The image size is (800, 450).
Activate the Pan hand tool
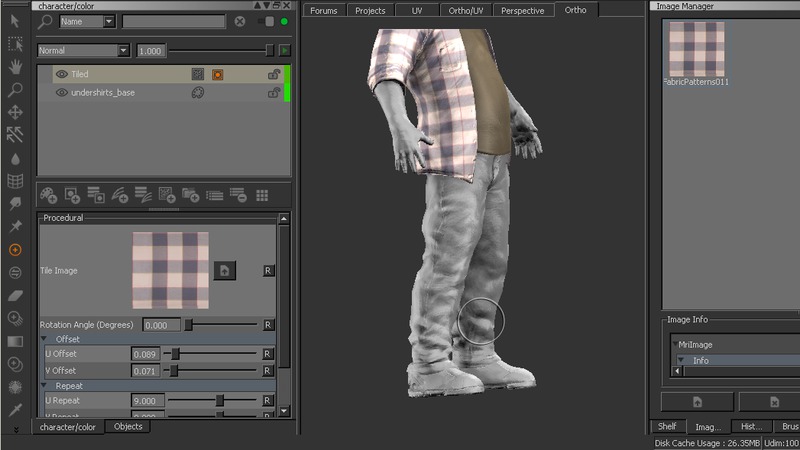(15, 67)
